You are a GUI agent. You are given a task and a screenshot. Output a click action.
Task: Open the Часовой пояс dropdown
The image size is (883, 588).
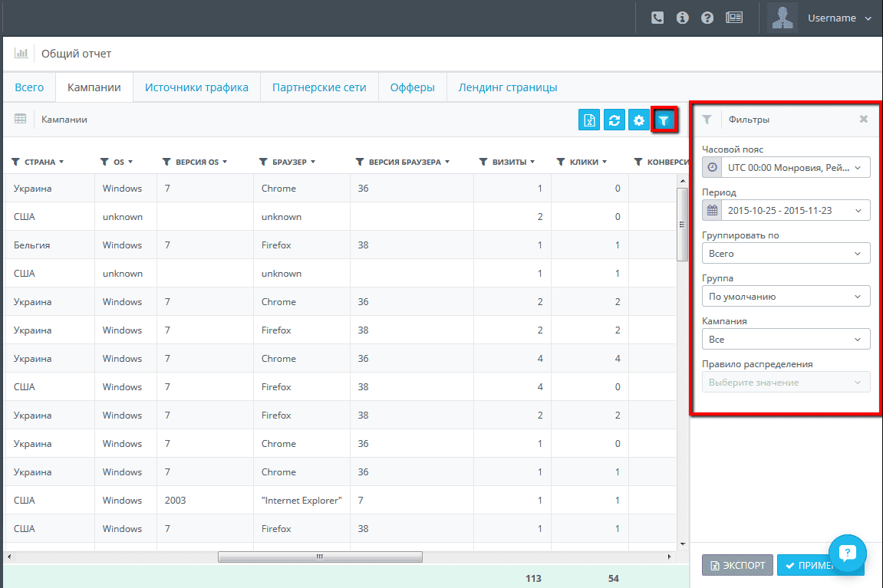point(786,168)
